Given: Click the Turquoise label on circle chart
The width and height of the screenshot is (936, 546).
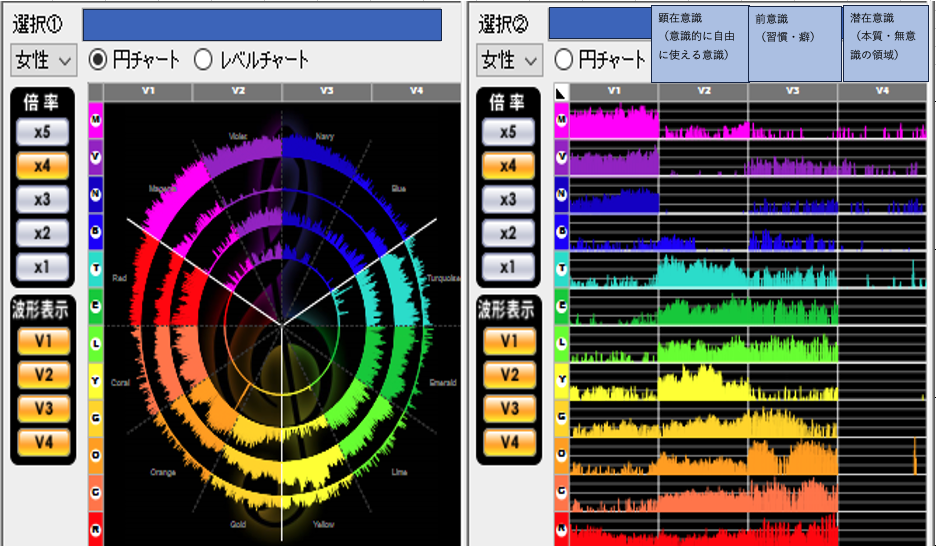Looking at the screenshot, I should point(443,278).
